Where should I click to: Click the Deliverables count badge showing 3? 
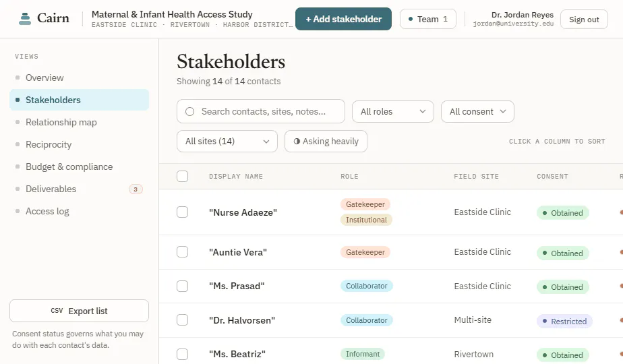(136, 189)
